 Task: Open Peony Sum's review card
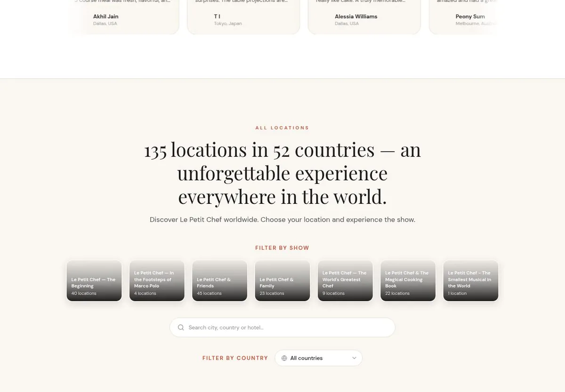[x=464, y=17]
